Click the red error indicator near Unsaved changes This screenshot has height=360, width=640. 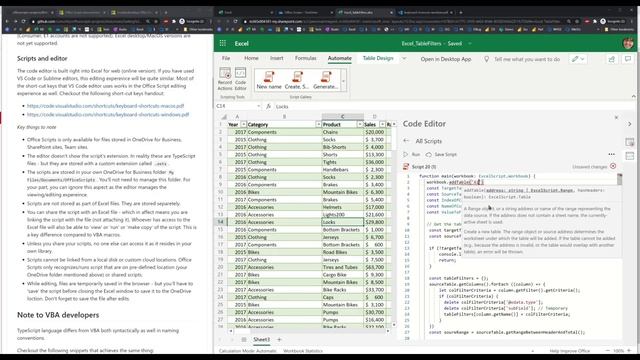(613, 166)
